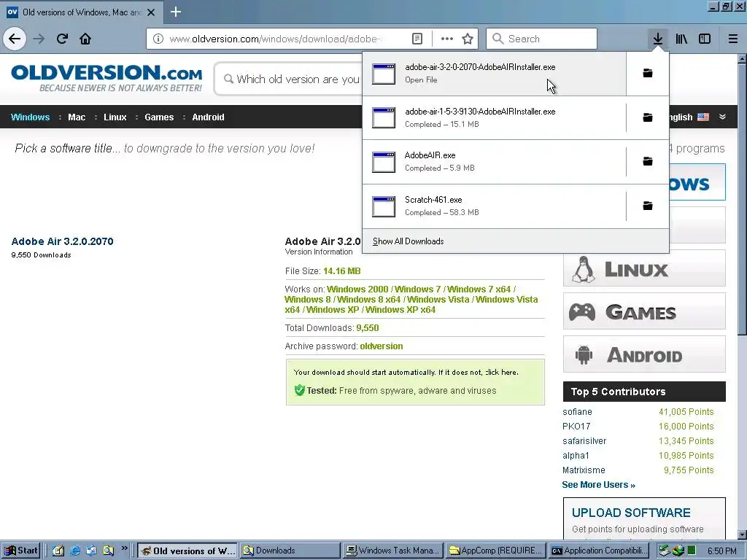Switch to Downloads window in taskbar

[x=290, y=551]
